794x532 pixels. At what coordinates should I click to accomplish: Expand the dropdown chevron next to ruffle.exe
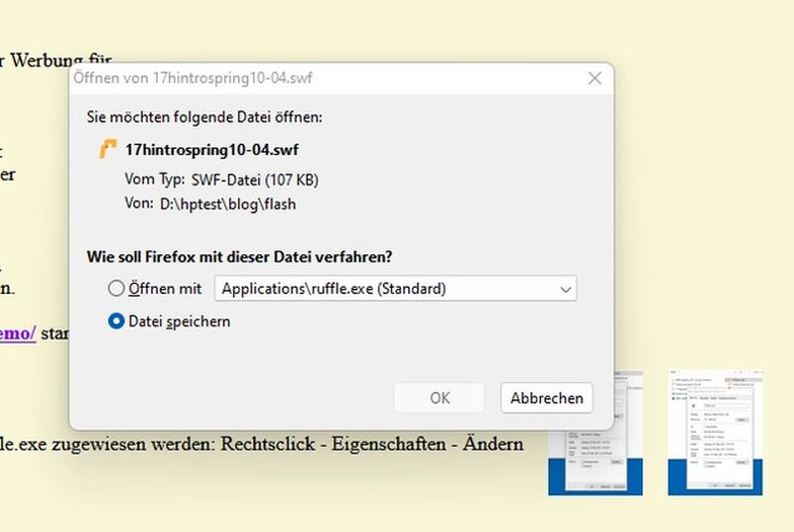566,290
